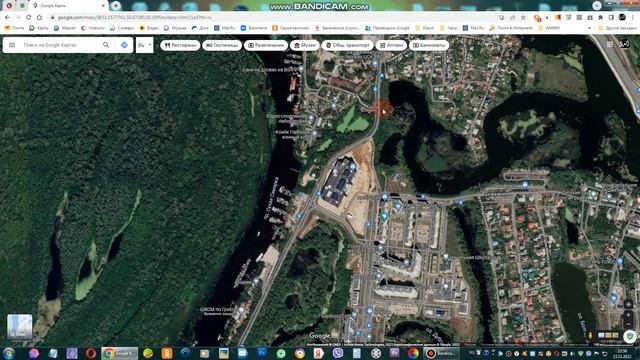Open the Поиск в Интернете bookmark
640x360 pixels.
511,28
